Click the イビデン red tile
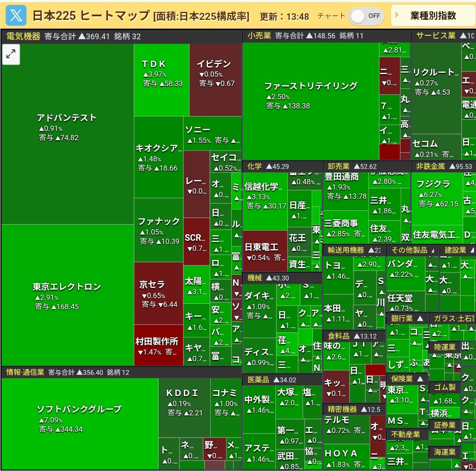This screenshot has width=476, height=471. pos(216,80)
